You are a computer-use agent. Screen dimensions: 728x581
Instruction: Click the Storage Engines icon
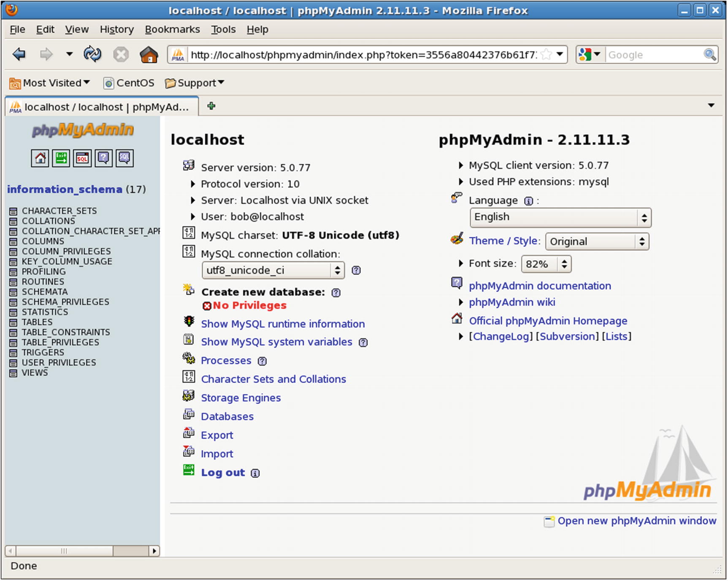[189, 396]
